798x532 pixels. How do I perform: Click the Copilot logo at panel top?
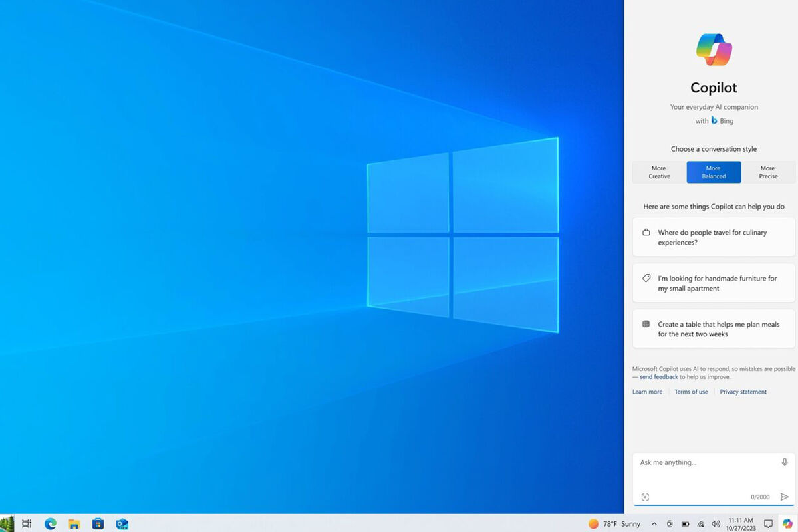714,50
